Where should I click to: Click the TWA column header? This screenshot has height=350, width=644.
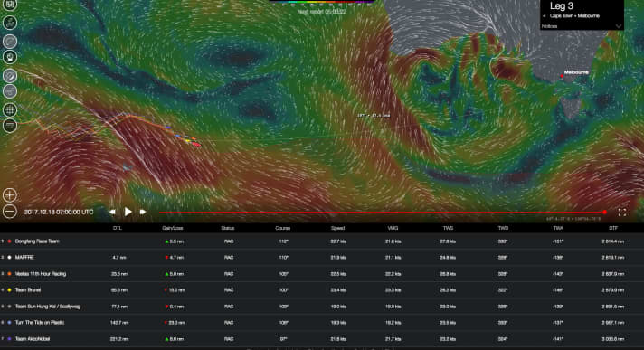(x=558, y=228)
